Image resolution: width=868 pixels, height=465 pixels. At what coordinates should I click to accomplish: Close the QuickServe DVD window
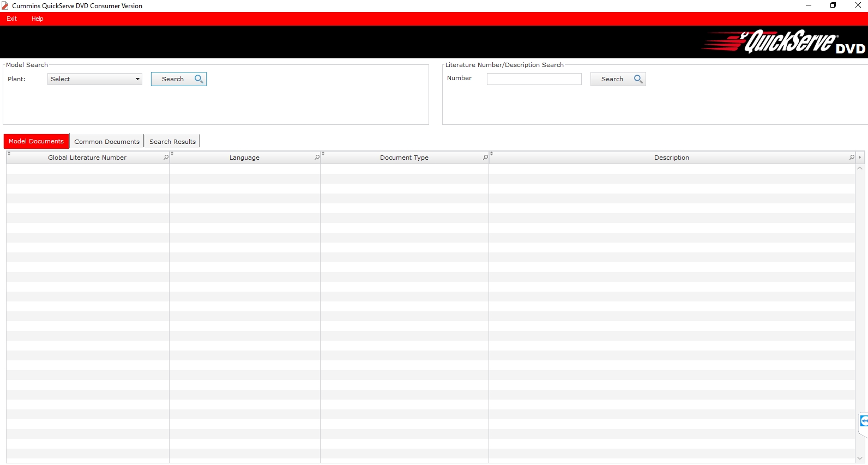point(858,5)
